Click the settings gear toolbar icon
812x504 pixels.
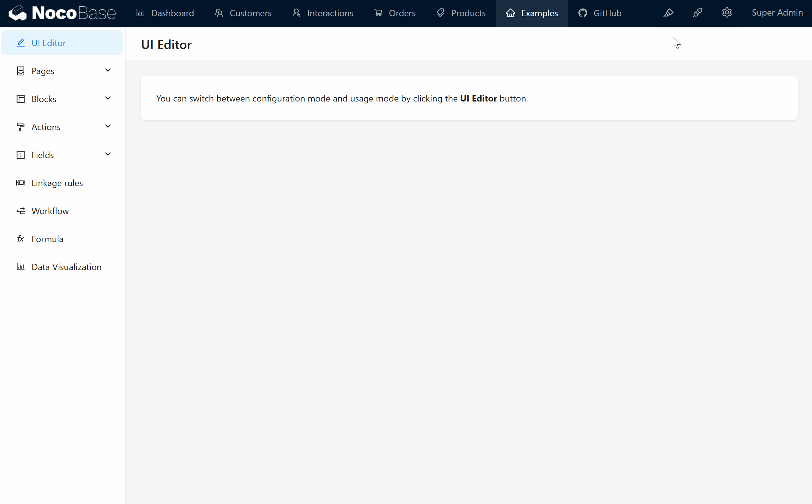[x=727, y=13]
